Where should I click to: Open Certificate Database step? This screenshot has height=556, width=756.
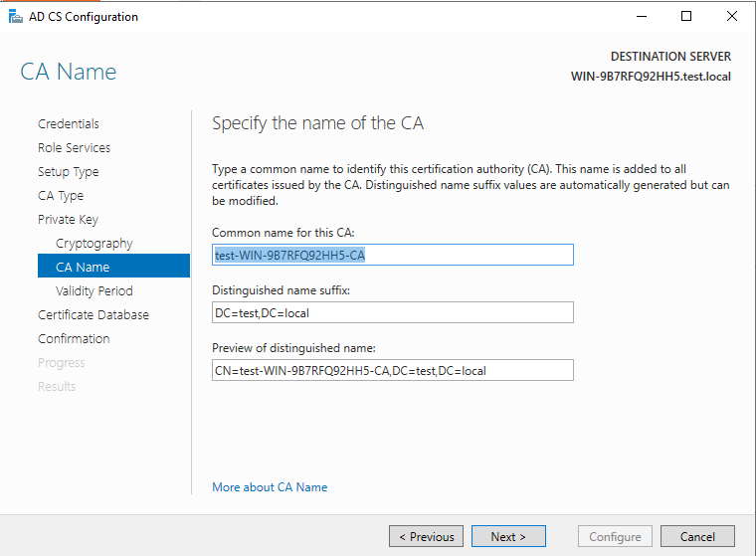click(x=94, y=315)
